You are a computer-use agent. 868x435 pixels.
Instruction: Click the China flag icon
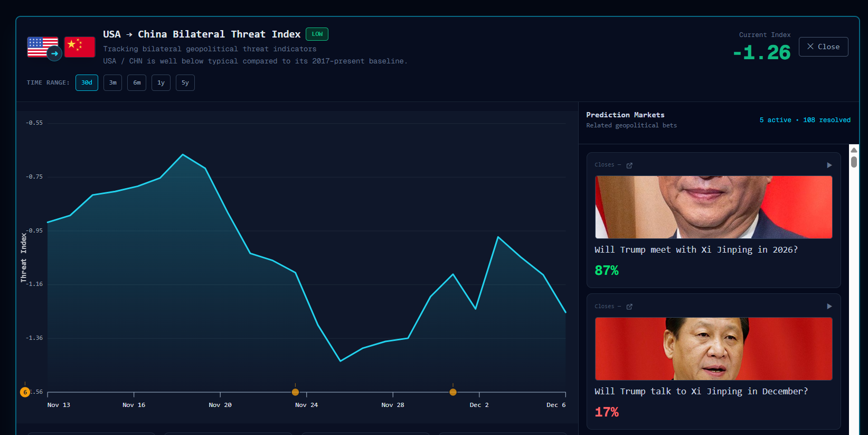[80, 47]
